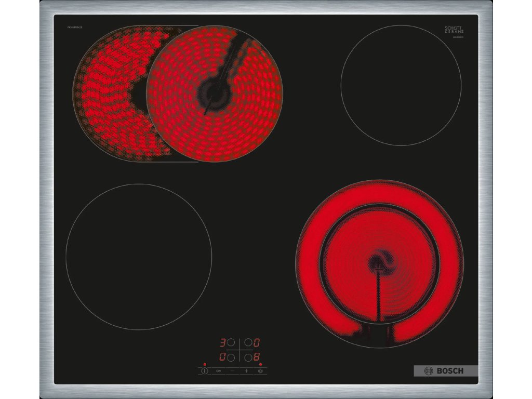Click the glowing round top-left burner center

click(214, 93)
